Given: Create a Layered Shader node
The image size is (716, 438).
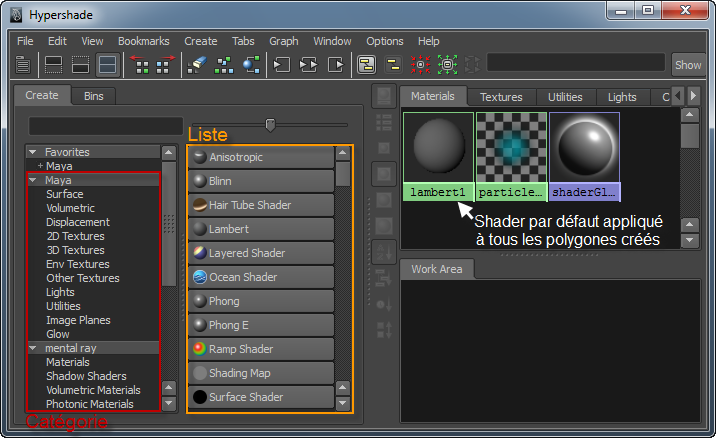Looking at the screenshot, I should pyautogui.click(x=261, y=253).
